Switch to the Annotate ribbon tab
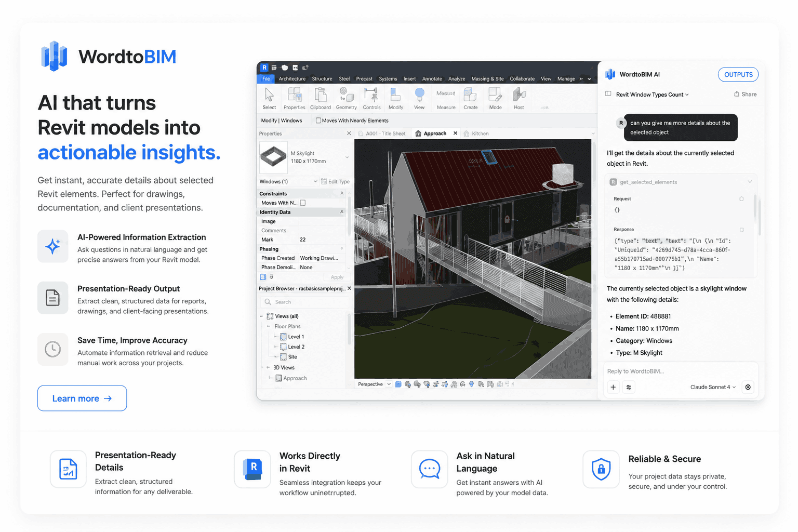The width and height of the screenshot is (798, 532). [x=432, y=79]
